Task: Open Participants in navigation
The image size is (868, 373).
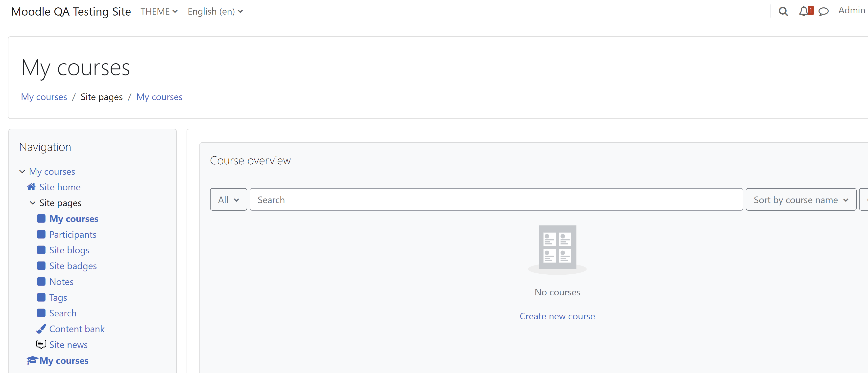Action: coord(73,234)
